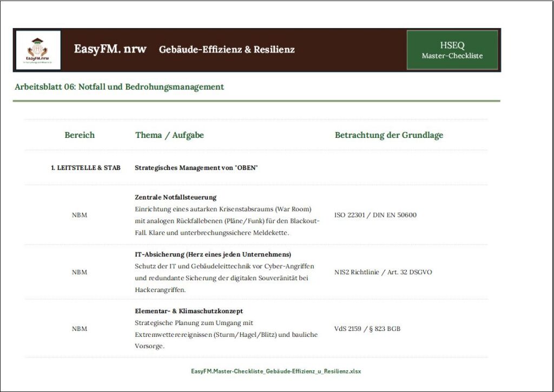554x392 pixels.
Task: Select the ISO 22301 / DIN EN 50600 cell
Action: coord(375,215)
